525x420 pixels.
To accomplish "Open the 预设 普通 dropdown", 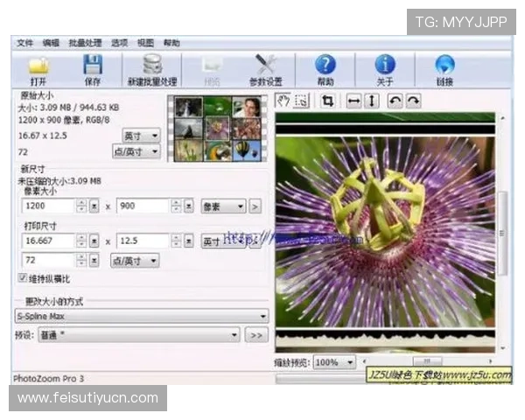I will click(x=139, y=335).
